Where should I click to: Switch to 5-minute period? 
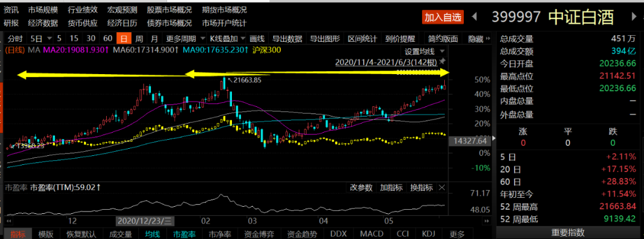point(60,39)
